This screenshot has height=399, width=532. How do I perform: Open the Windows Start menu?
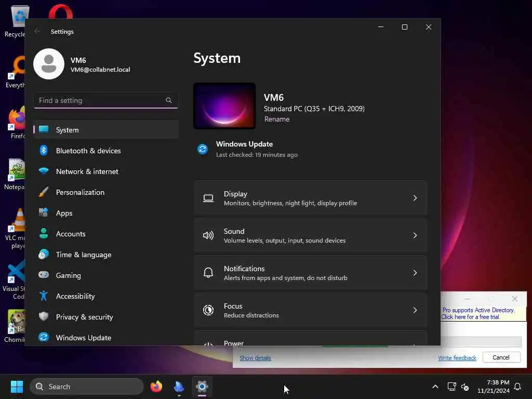tap(17, 387)
